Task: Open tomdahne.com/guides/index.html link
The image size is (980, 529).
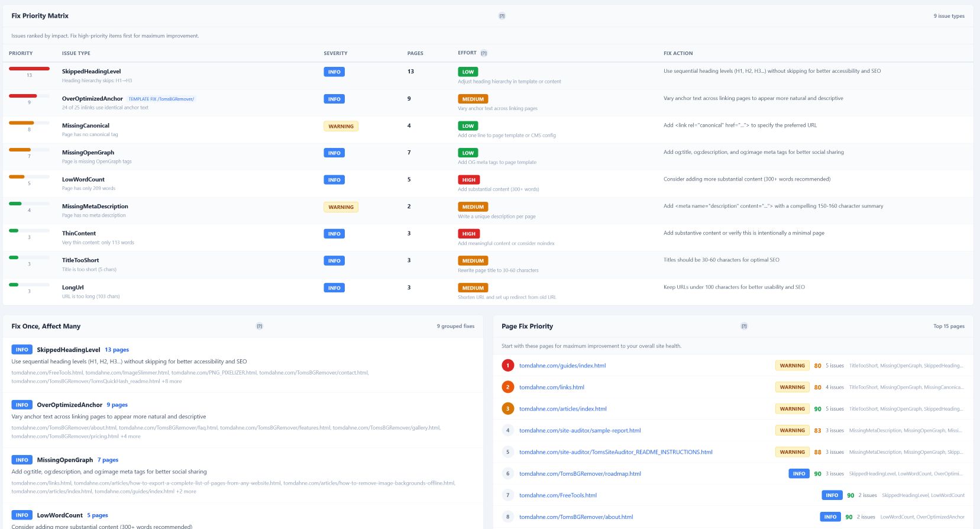Action: (x=562, y=366)
